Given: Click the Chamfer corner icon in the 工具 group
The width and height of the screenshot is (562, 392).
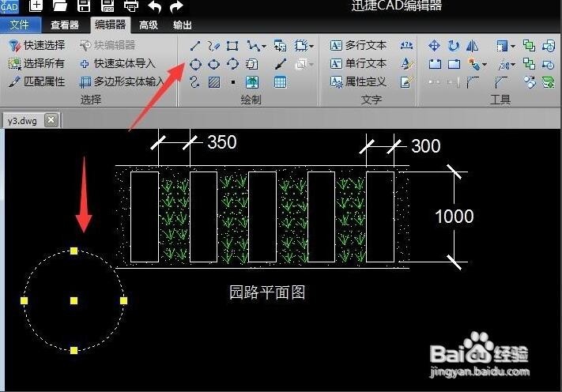Looking at the screenshot, I should point(500,82).
